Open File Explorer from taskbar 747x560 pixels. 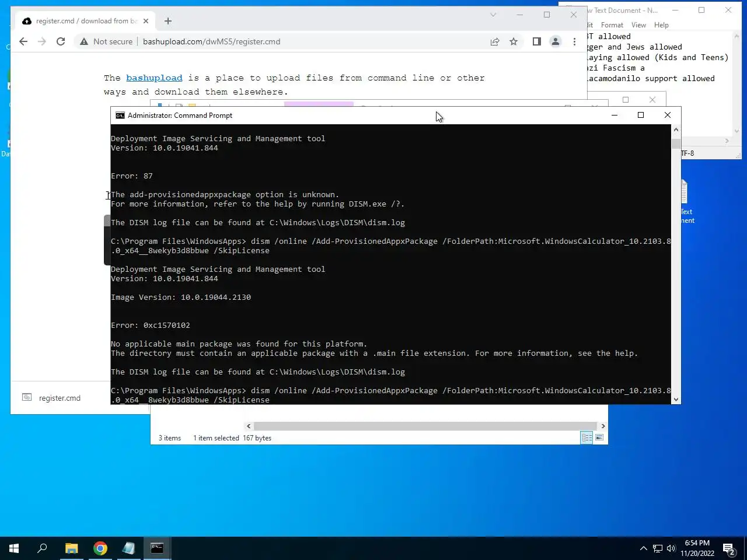point(71,548)
